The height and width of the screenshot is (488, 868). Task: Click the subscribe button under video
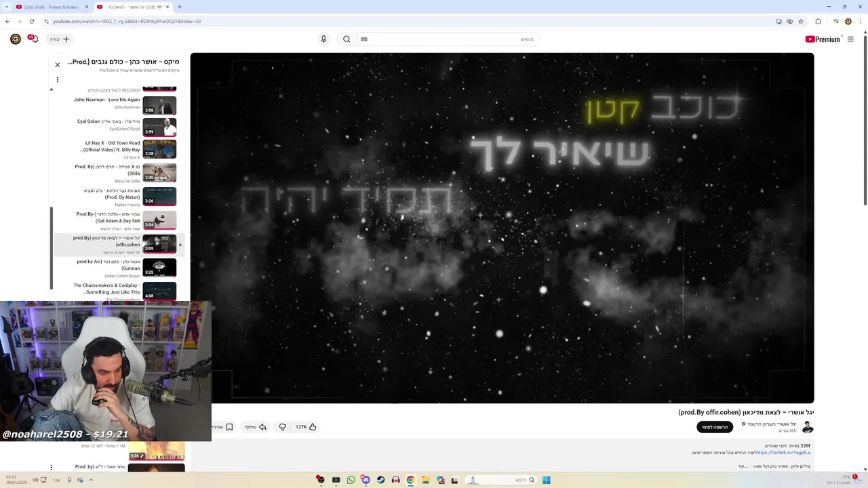point(715,427)
